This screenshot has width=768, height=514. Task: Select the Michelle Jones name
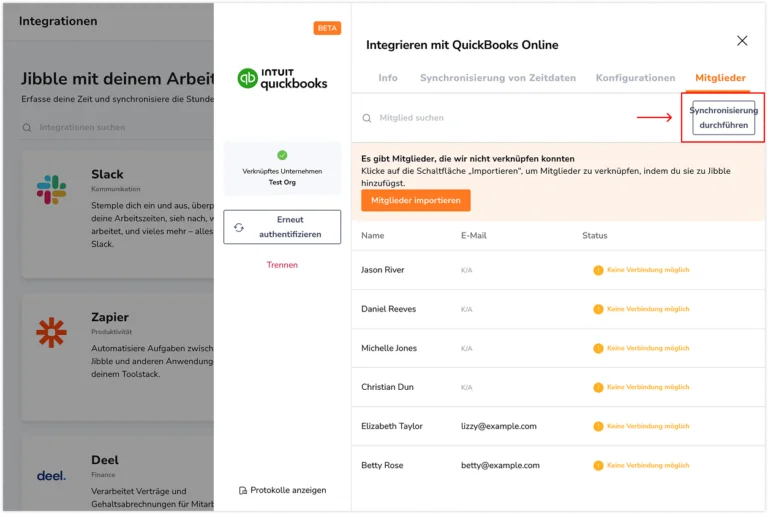[389, 348]
